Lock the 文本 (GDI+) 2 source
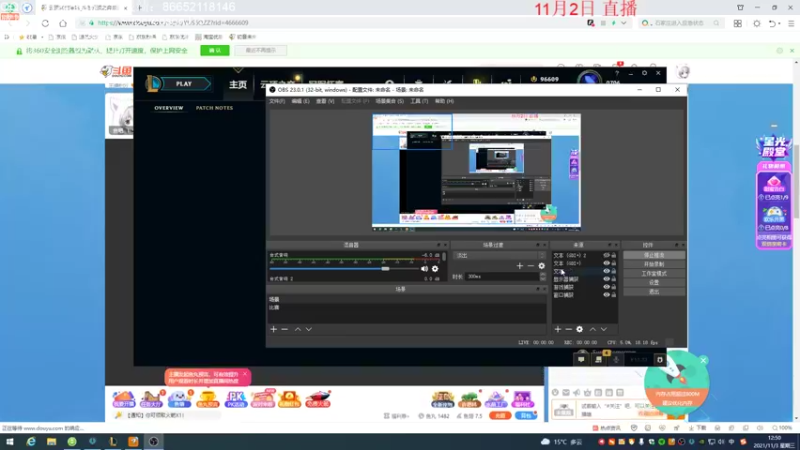This screenshot has height=450, width=800. pos(613,255)
